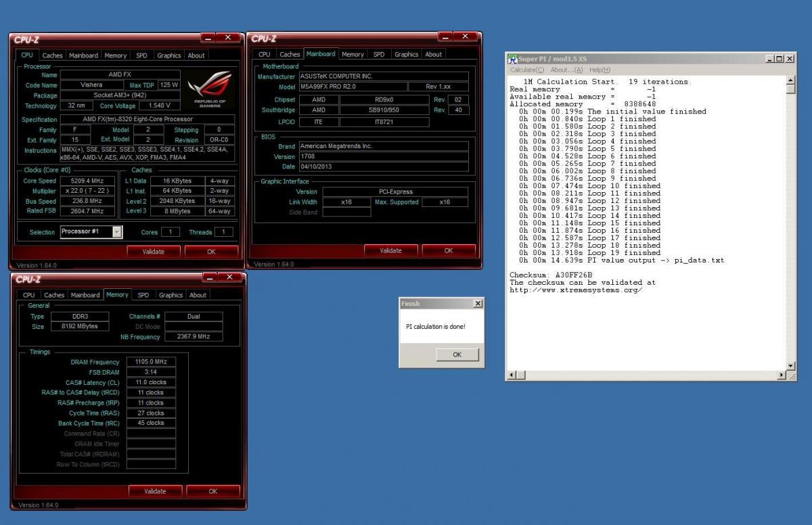Click Super PI title bar icon
The image size is (812, 525).
(513, 59)
